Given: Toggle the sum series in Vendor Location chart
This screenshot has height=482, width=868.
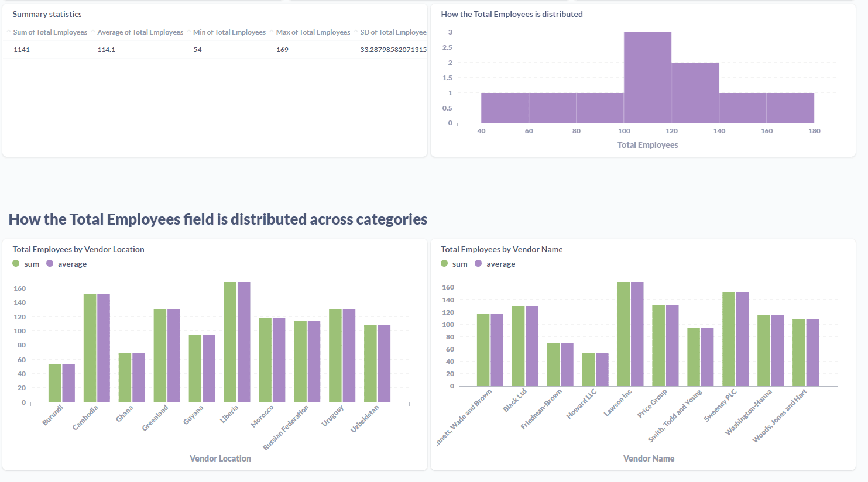Looking at the screenshot, I should click(x=26, y=264).
